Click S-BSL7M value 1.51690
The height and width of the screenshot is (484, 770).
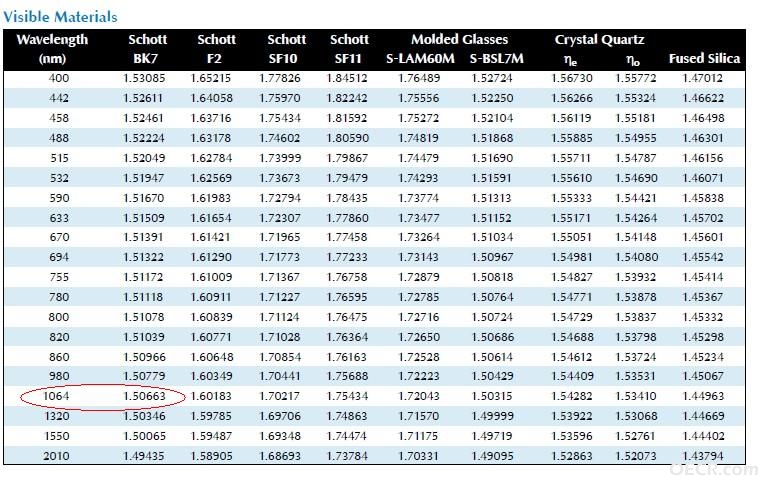[492, 158]
